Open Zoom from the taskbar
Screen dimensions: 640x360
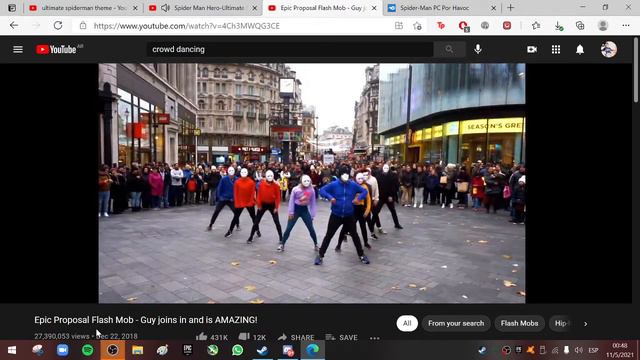pyautogui.click(x=62, y=350)
